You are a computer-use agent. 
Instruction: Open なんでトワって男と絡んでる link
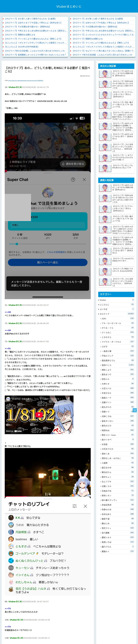(x=103, y=51)
